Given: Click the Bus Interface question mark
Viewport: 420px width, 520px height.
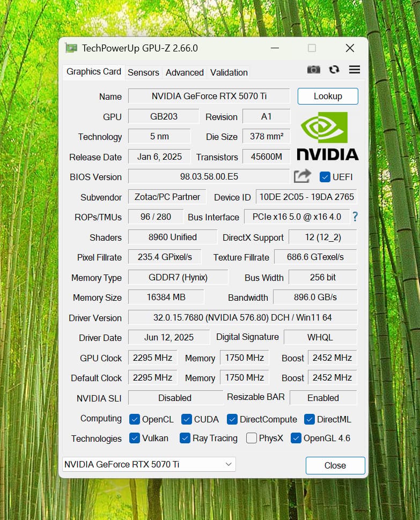Looking at the screenshot, I should click(x=355, y=217).
